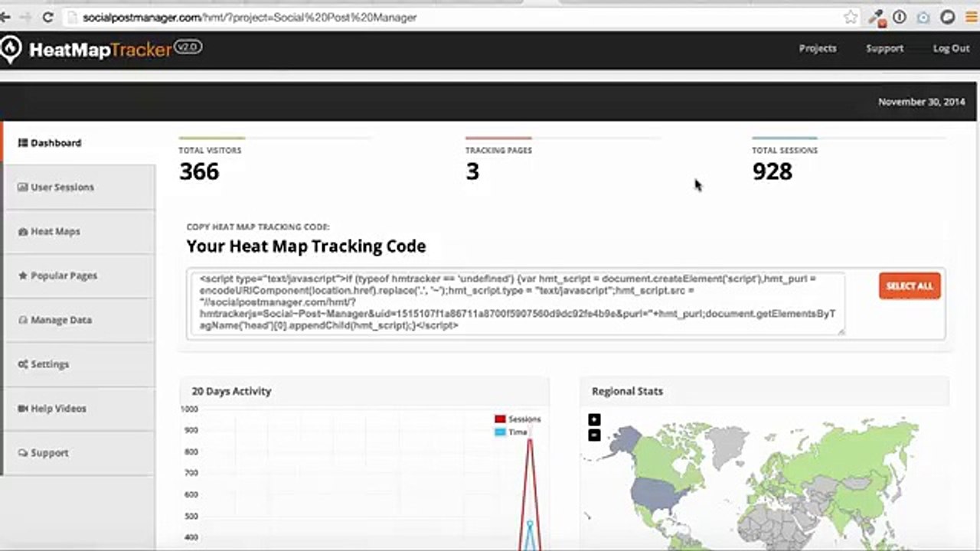Go to the Heat Maps section

[x=78, y=231]
